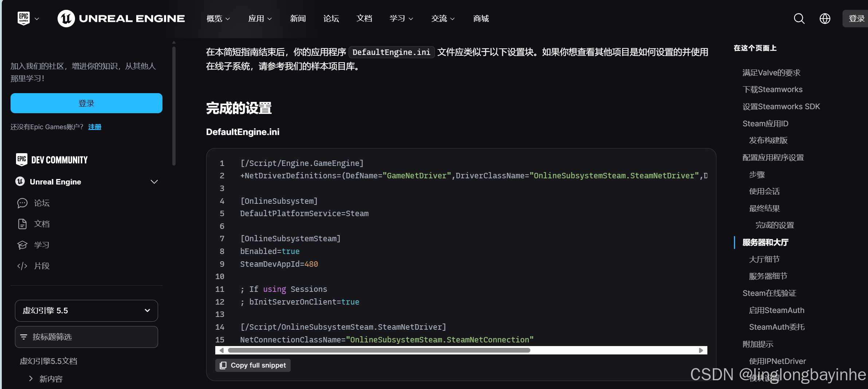Jump to 发布构建版 section
This screenshot has width=868, height=389.
768,140
